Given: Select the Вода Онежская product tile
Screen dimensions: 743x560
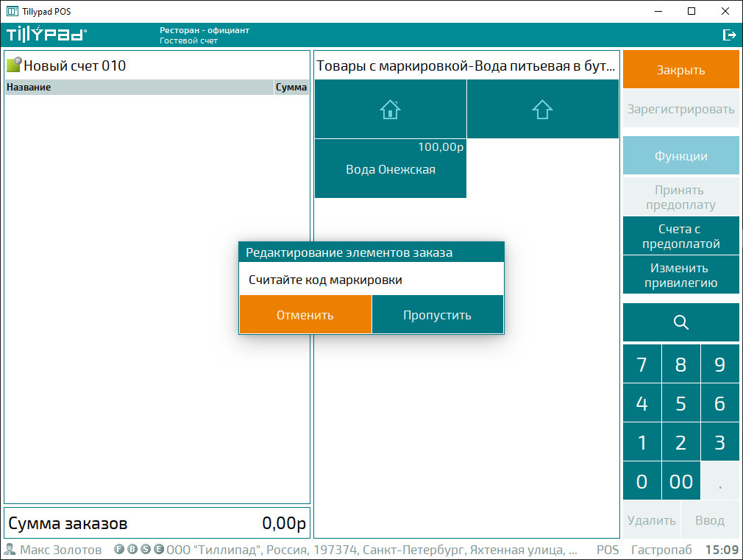Looking at the screenshot, I should pyautogui.click(x=391, y=169).
